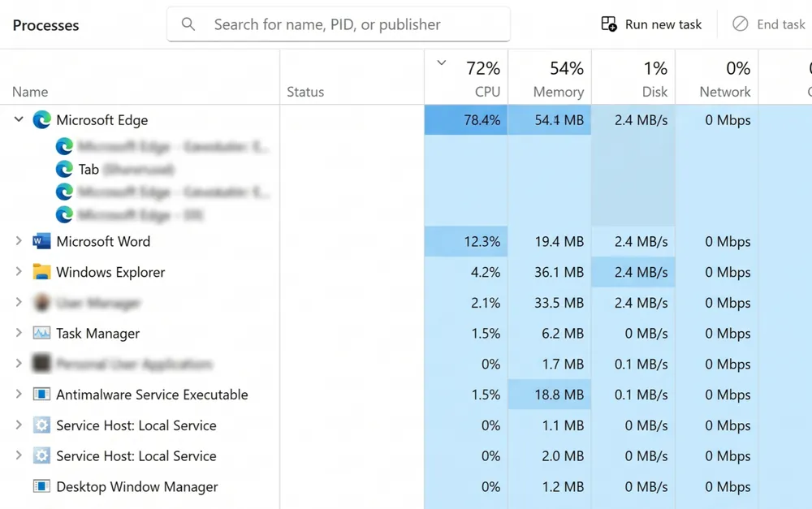This screenshot has width=812, height=509.
Task: Click the 19.4 MB memory cell
Action: 550,241
